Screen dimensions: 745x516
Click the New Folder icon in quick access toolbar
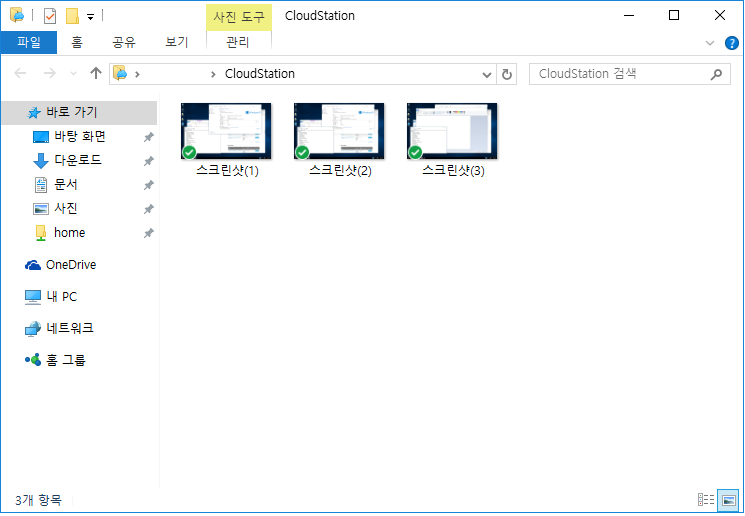[x=72, y=16]
